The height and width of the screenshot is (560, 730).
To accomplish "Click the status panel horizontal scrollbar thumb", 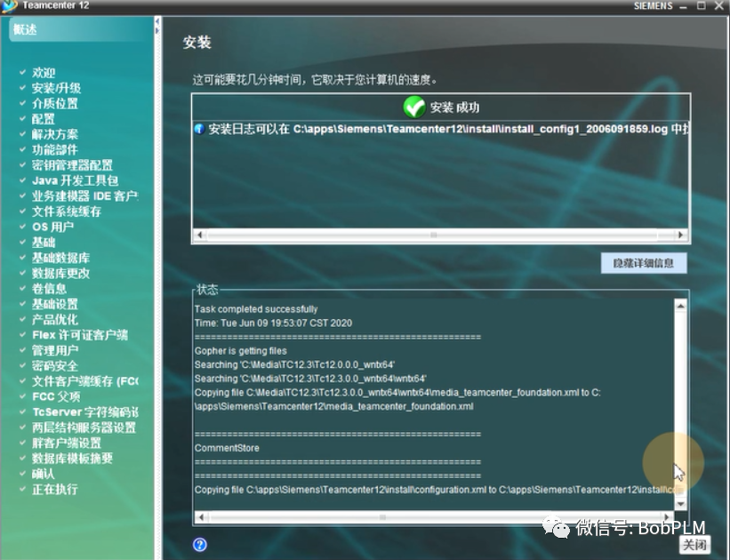I will click(382, 517).
